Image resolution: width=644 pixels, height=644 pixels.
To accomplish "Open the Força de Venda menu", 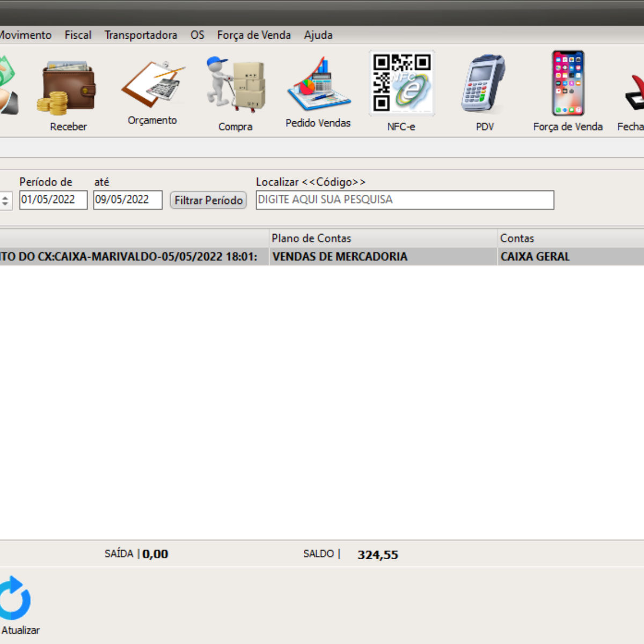I will (x=254, y=35).
